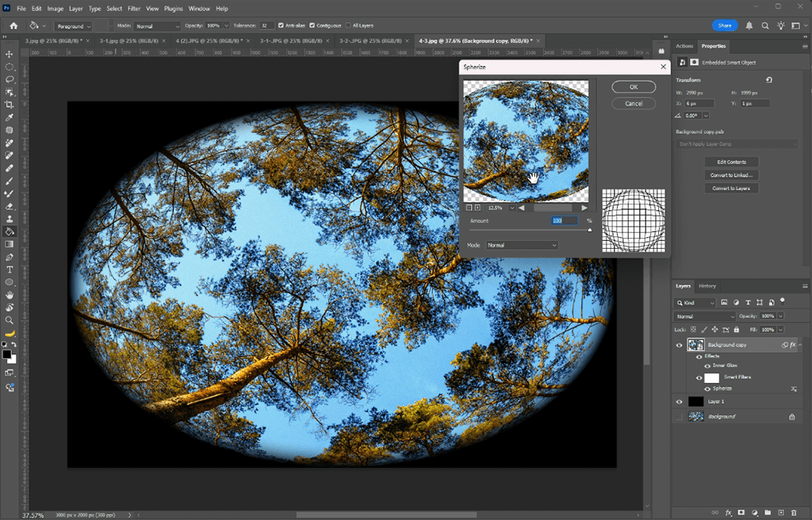Hide Layer 1 using its eye icon
812x520 pixels.
[679, 402]
